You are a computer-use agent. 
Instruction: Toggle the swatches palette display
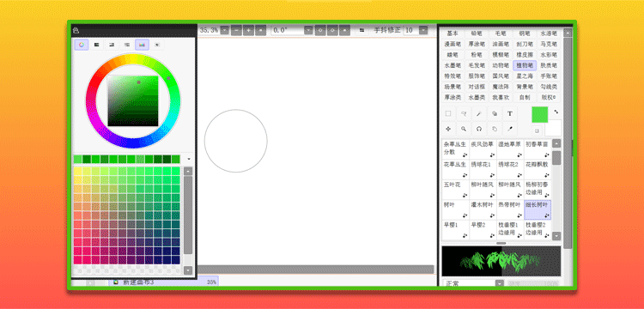click(142, 45)
